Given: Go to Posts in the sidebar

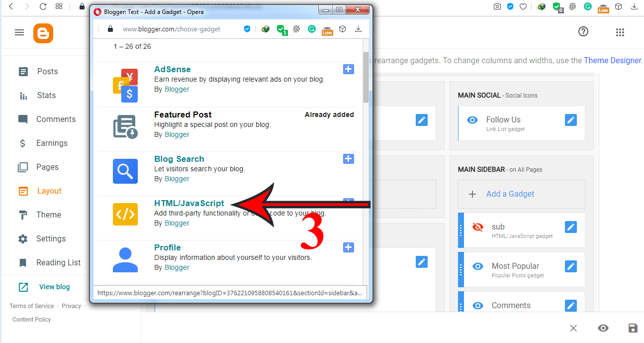Looking at the screenshot, I should (x=47, y=72).
